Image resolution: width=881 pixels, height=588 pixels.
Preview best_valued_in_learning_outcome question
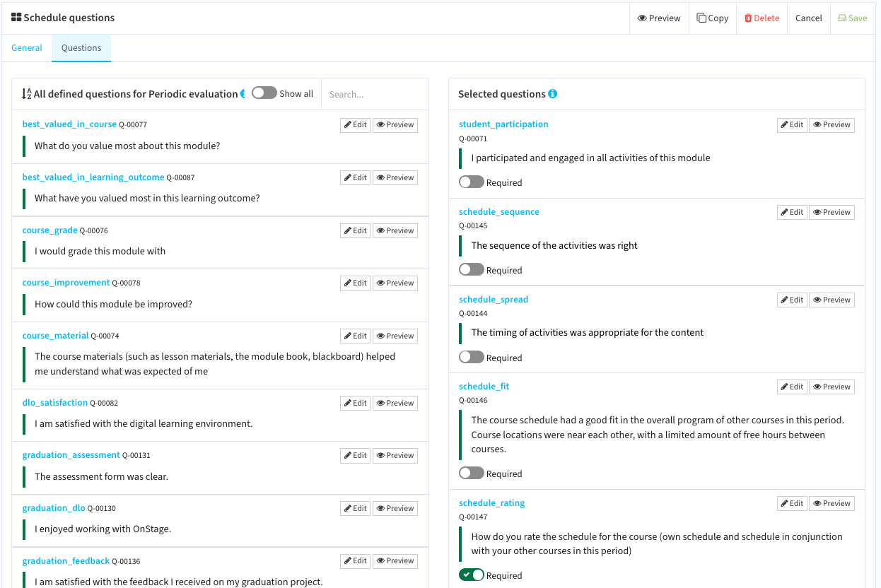click(395, 178)
